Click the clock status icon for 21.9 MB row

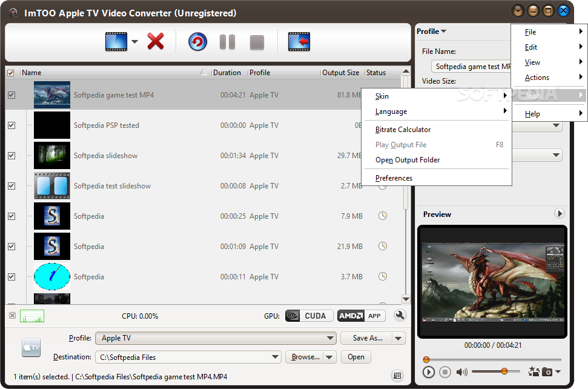tap(383, 246)
